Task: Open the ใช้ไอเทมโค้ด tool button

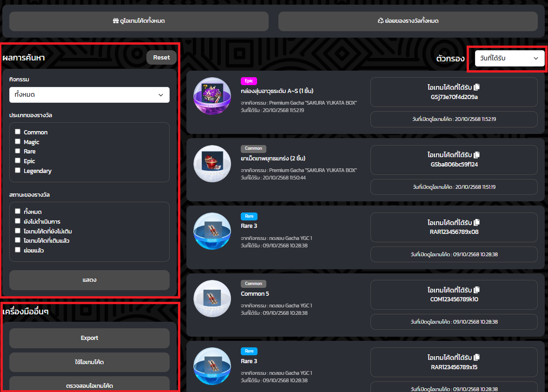Action: 89,362
